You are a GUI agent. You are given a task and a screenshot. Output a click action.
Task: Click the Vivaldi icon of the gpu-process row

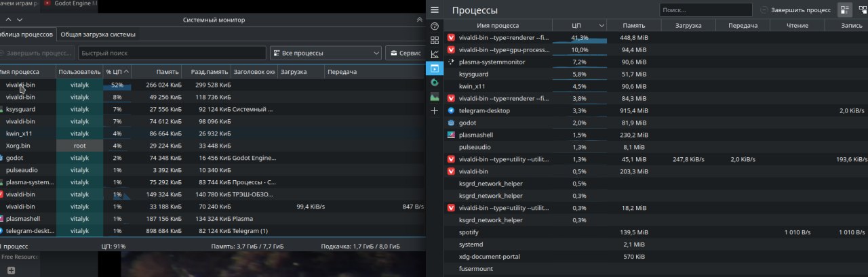point(451,49)
